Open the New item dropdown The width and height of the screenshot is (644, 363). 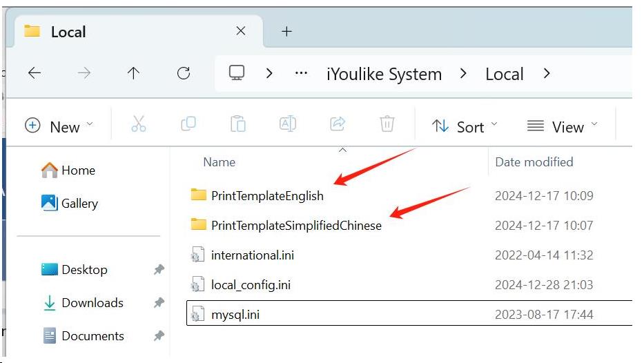click(x=59, y=126)
